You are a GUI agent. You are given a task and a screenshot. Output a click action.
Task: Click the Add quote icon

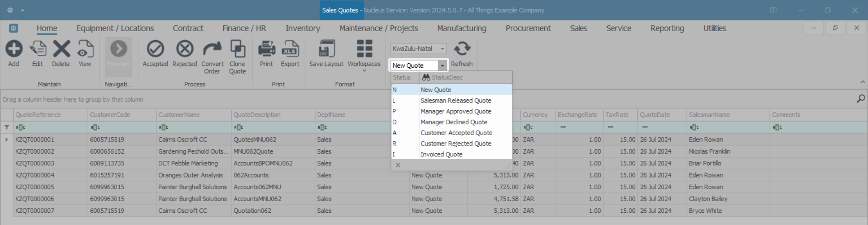(14, 49)
